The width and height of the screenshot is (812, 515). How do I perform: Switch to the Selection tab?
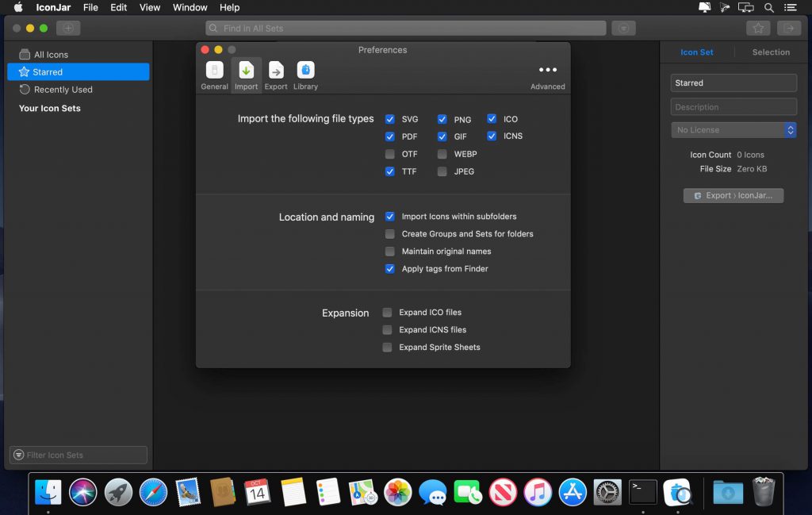coord(771,52)
